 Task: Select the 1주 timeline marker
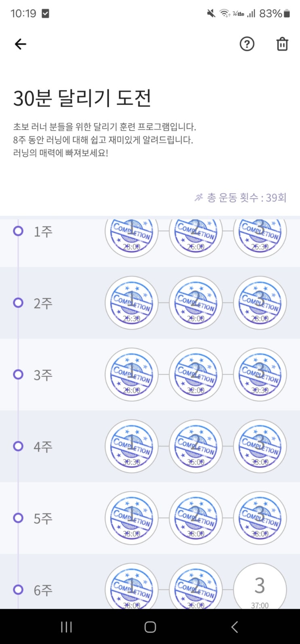pyautogui.click(x=18, y=231)
